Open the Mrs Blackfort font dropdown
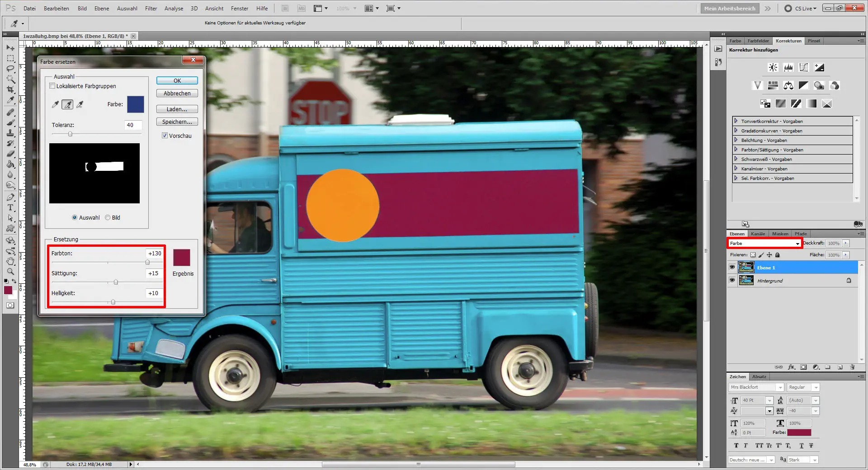 [780, 387]
